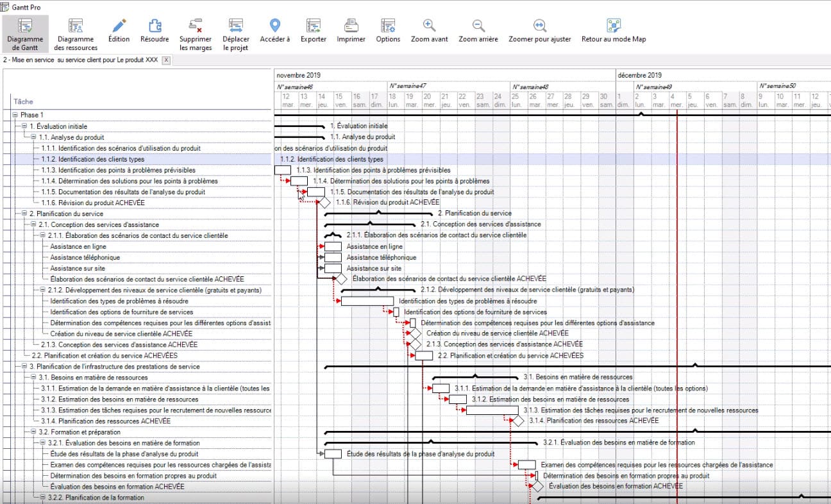Collapse 3.2.1. Évaluation des besoins node
This screenshot has width=831, height=504.
43,443
